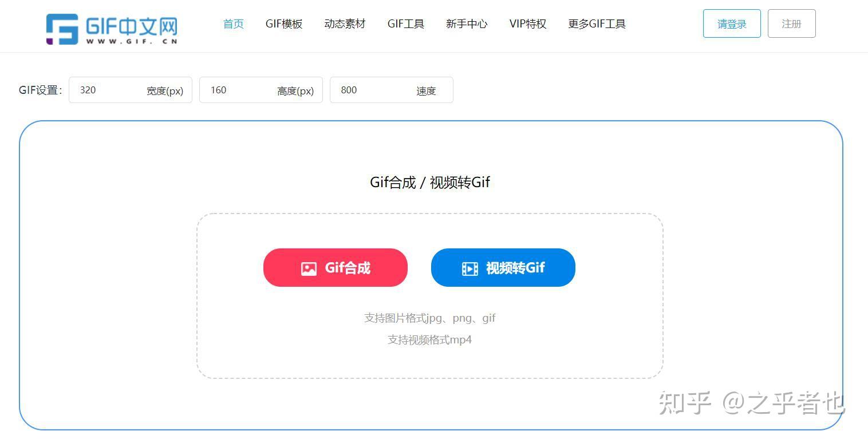This screenshot has width=868, height=439.
Task: Open the 首页 nav tab
Action: (x=234, y=24)
